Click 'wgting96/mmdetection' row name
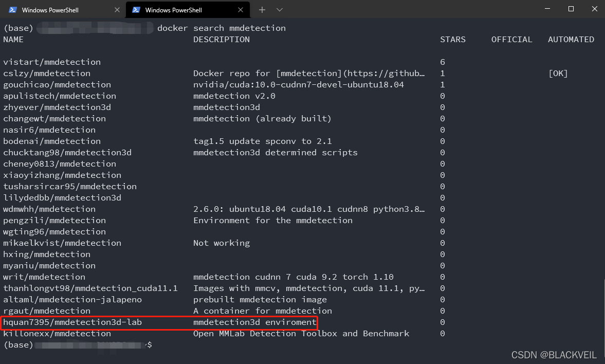 (x=54, y=231)
